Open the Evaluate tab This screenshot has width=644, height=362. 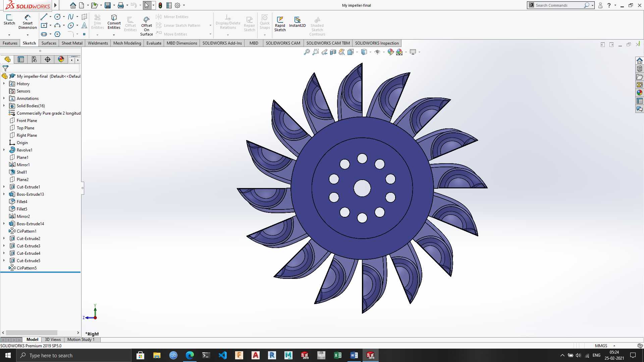(154, 43)
